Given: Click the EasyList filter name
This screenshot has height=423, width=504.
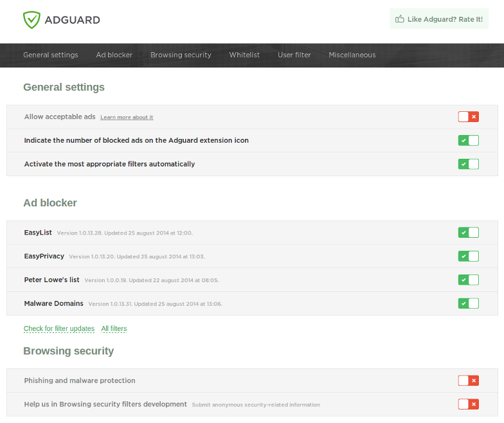Looking at the screenshot, I should coord(38,233).
